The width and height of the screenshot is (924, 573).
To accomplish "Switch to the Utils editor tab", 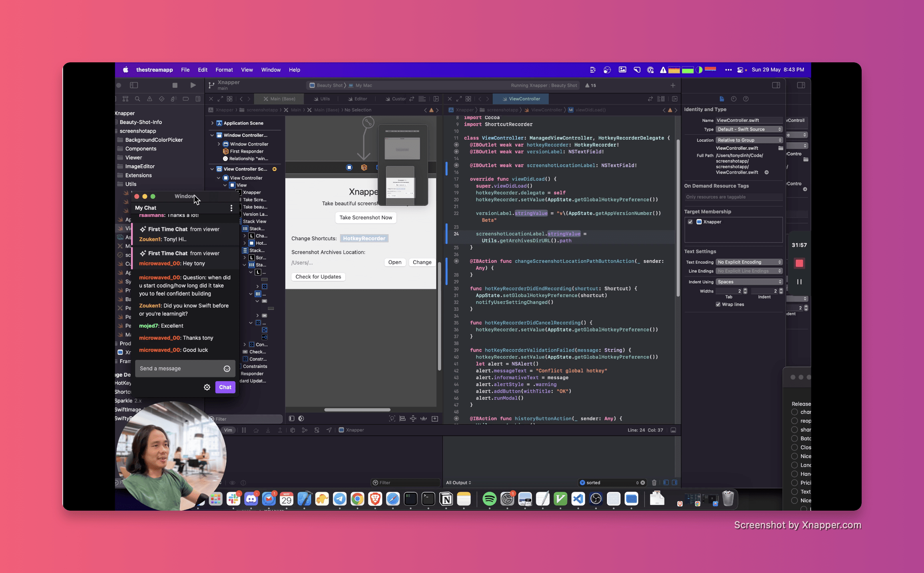I will pyautogui.click(x=322, y=99).
